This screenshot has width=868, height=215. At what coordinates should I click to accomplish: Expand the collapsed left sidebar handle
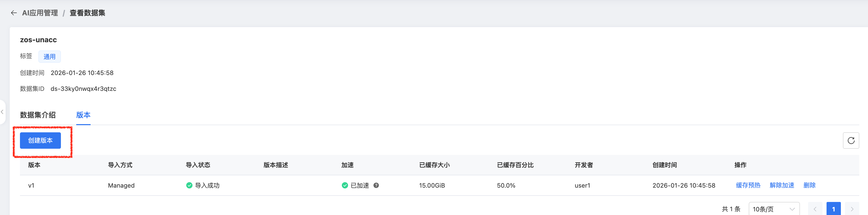pyautogui.click(x=2, y=112)
